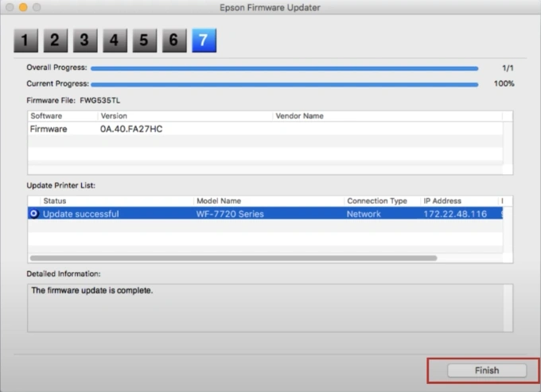Click highlighted step 7 icon
Viewport: 541px width, 392px height.
tap(204, 40)
